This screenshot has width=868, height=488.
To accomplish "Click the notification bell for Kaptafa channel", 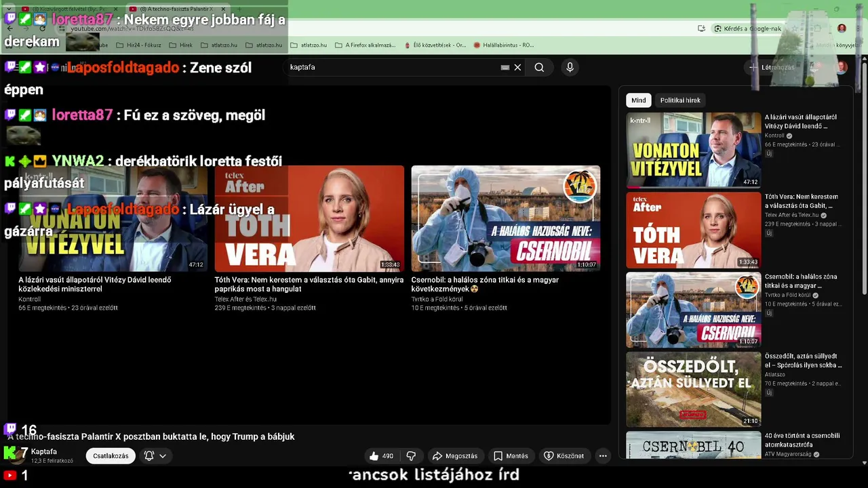I will 149,456.
